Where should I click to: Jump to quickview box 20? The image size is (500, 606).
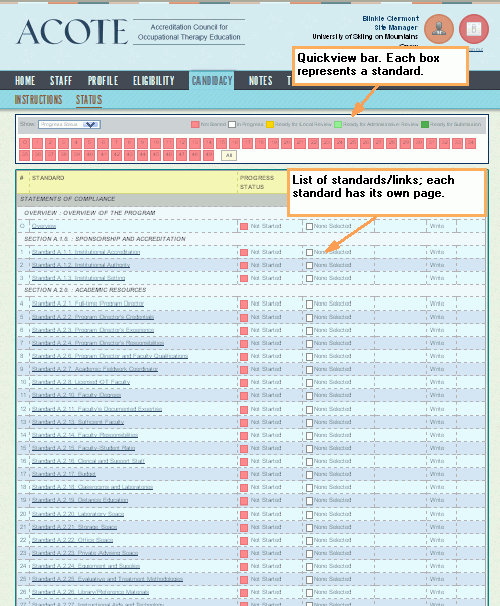287,143
